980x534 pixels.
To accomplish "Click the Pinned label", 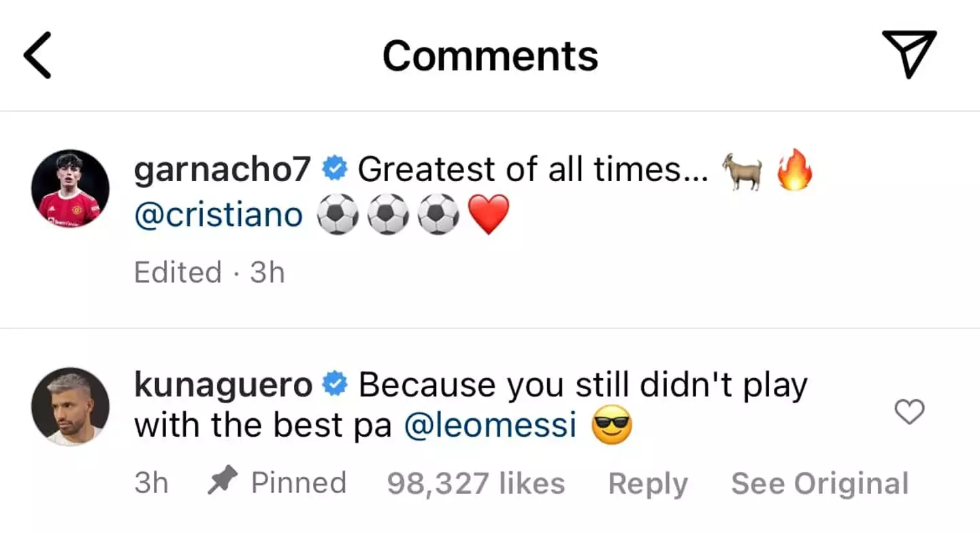I will (299, 483).
